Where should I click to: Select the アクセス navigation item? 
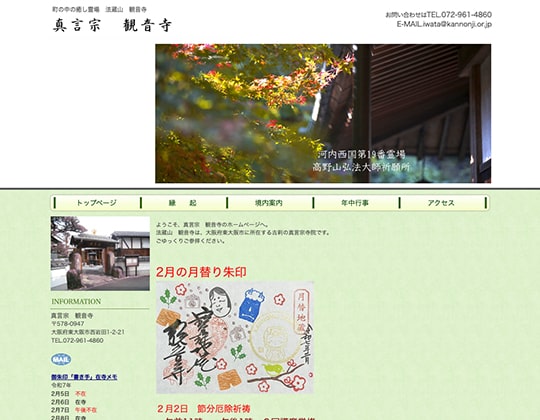tap(441, 203)
